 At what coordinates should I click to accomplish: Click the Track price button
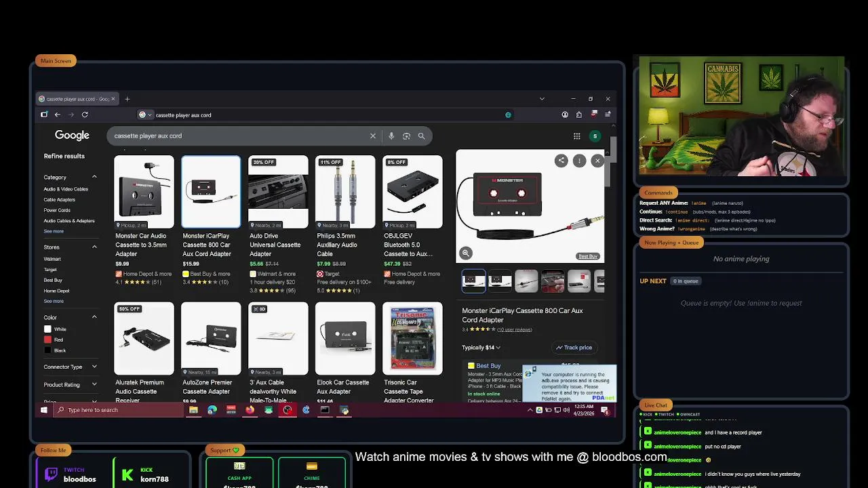point(574,348)
